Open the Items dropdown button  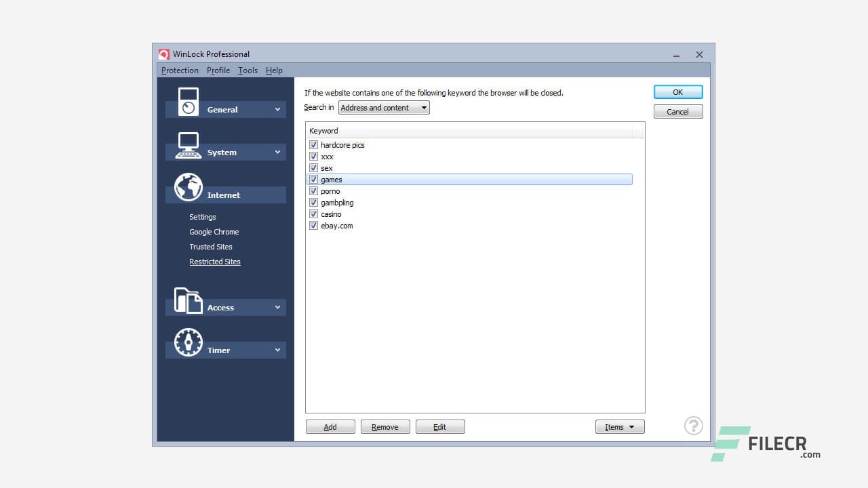[x=620, y=427]
